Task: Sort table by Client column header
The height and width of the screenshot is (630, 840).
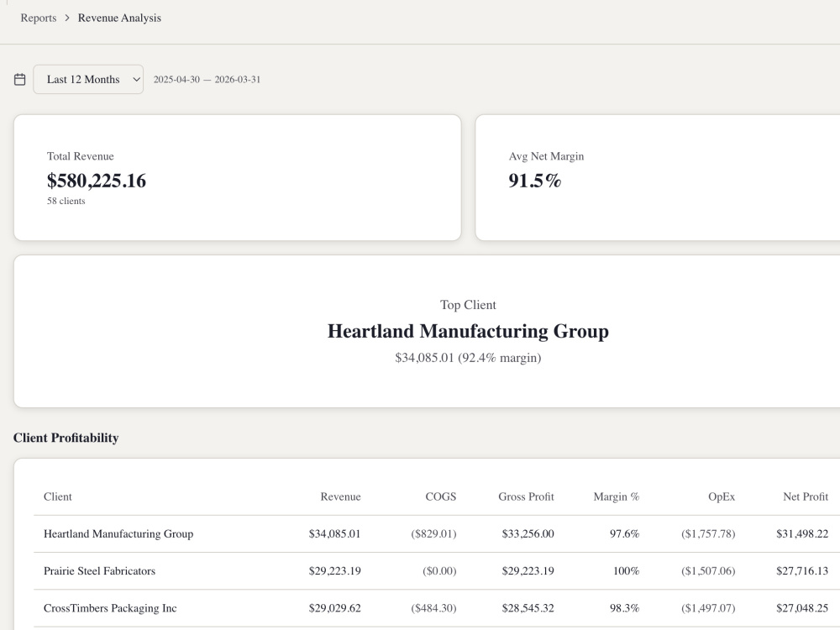Action: (x=58, y=496)
